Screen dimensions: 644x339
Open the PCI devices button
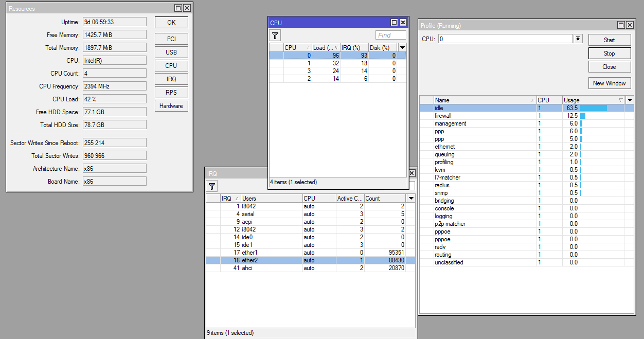pyautogui.click(x=171, y=39)
